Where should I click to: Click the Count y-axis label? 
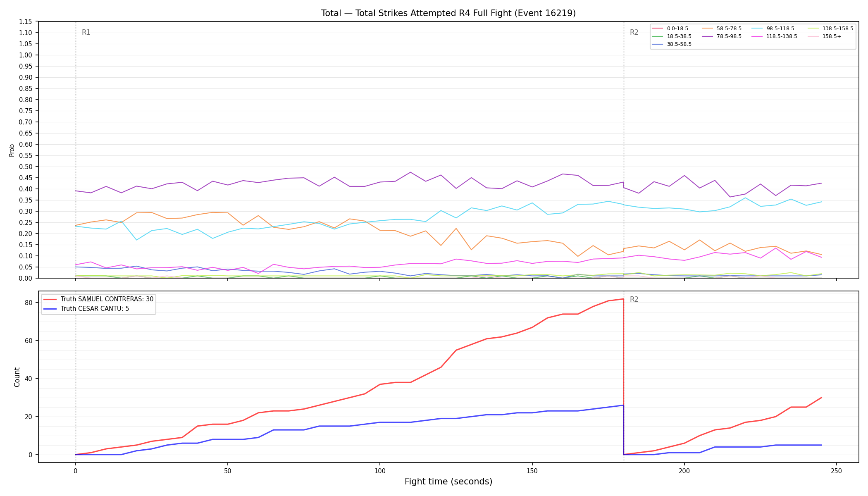17,377
